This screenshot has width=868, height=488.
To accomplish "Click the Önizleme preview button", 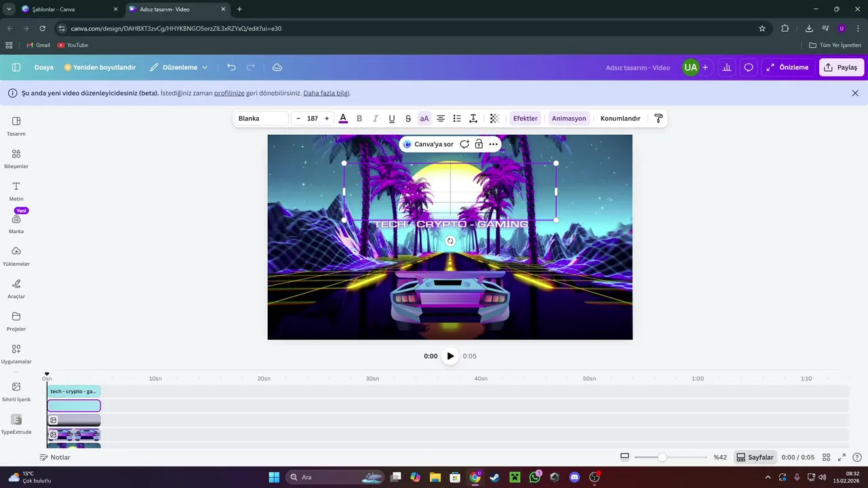I will 787,67.
